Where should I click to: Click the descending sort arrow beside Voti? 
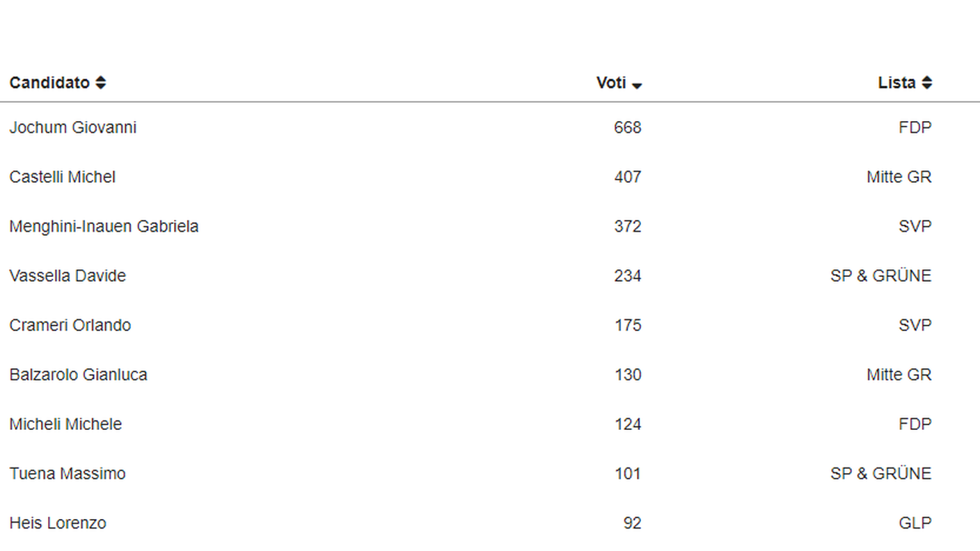coord(637,86)
